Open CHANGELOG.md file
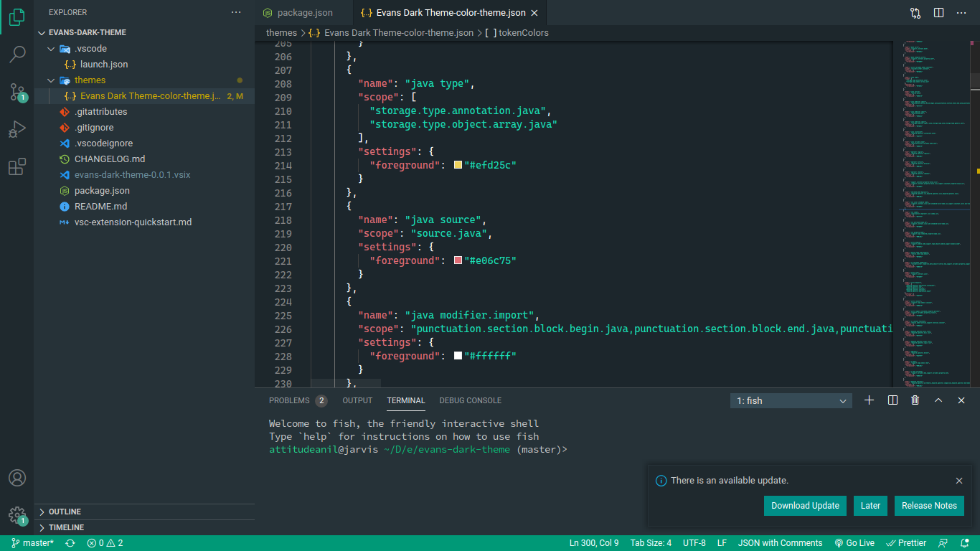The height and width of the screenshot is (551, 980). (144, 159)
